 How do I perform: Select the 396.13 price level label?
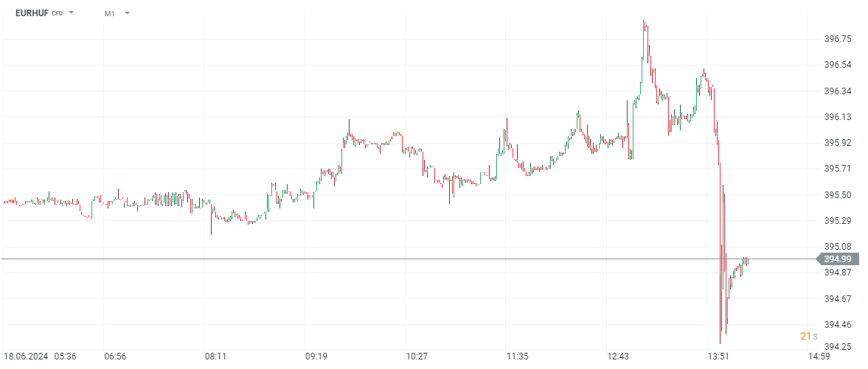click(x=838, y=117)
